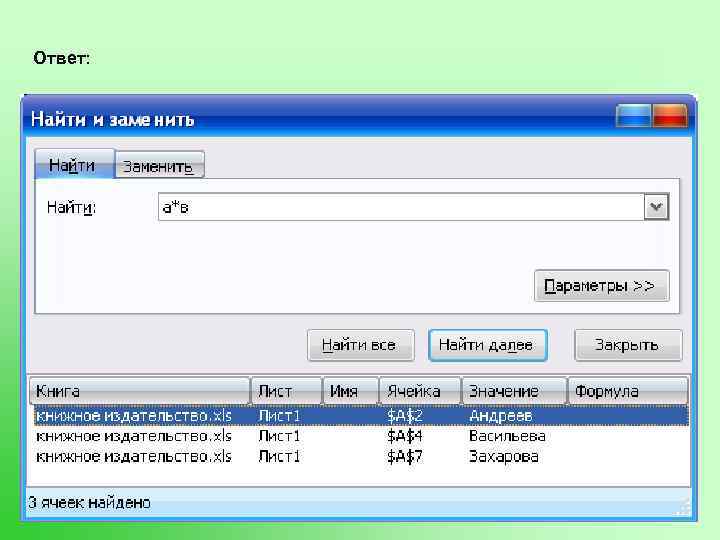Click the blue help button in title bar
This screenshot has height=540, width=720.
click(x=634, y=115)
